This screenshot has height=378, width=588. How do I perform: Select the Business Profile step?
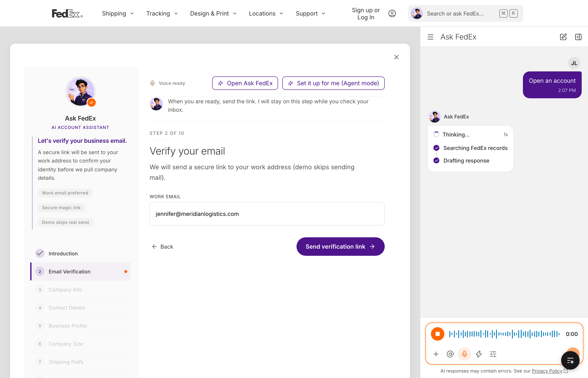coord(80,326)
